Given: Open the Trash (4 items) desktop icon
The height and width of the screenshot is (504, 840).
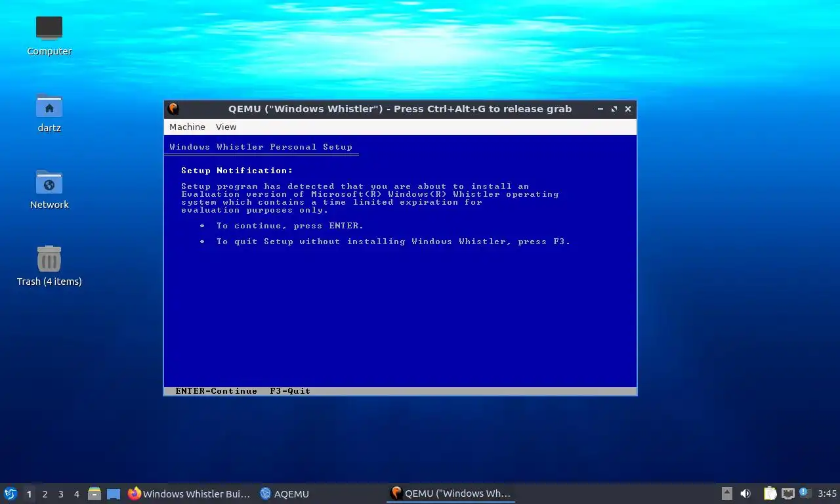Looking at the screenshot, I should pos(49,266).
